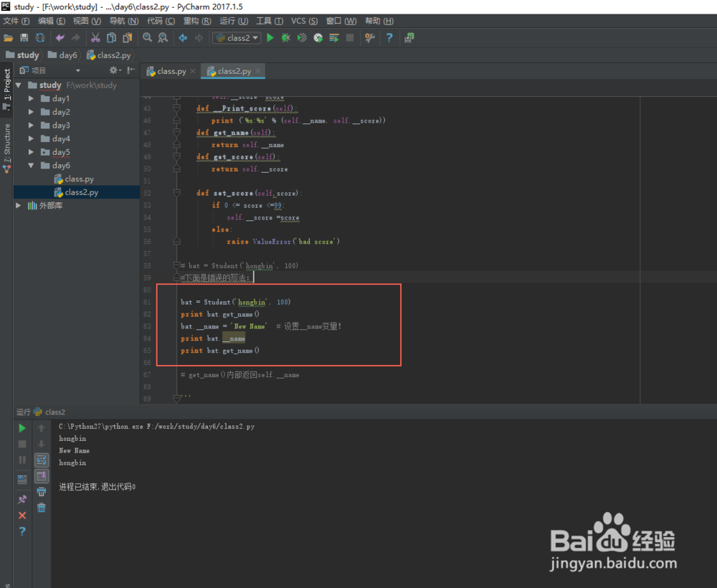717x588 pixels.
Task: Run class2 with the green toolbar play icon
Action: pyautogui.click(x=270, y=38)
